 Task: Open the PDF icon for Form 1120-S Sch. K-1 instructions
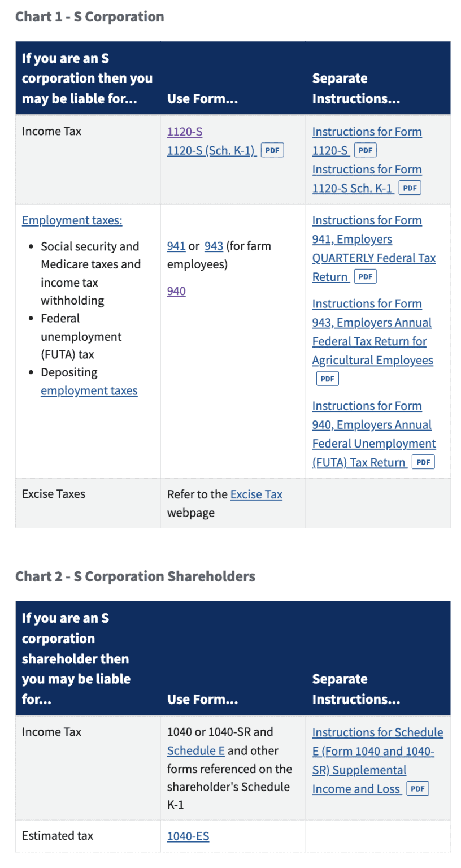[x=410, y=188]
